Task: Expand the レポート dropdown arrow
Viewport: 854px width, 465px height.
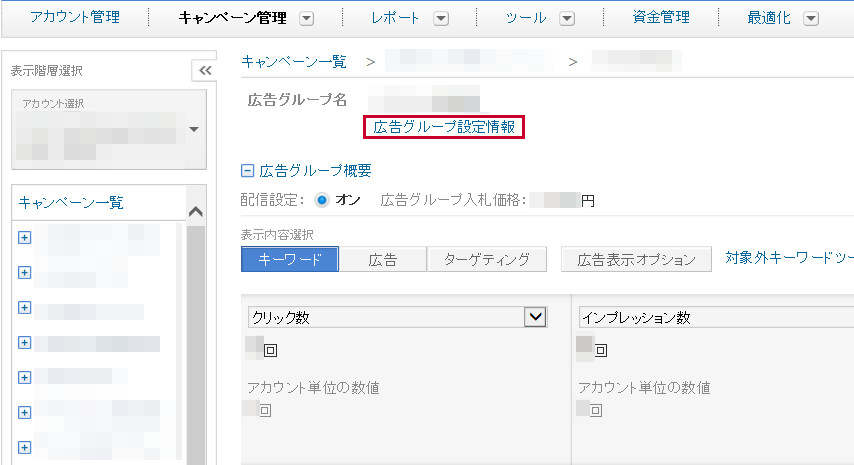Action: click(441, 19)
